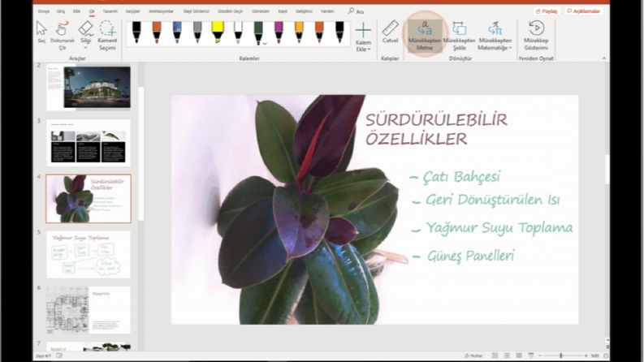Start slideshow from status bar icon
This screenshot has width=644, height=362.
[531, 356]
